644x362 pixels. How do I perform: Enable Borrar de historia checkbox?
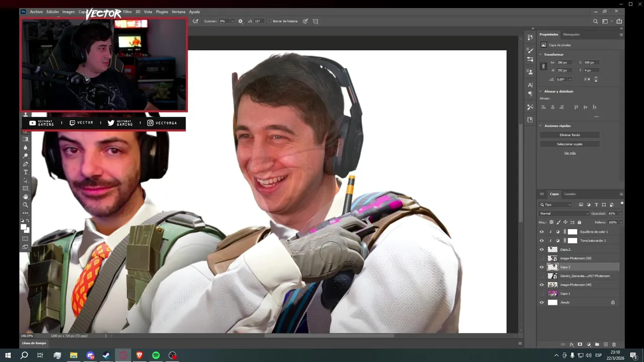click(270, 21)
